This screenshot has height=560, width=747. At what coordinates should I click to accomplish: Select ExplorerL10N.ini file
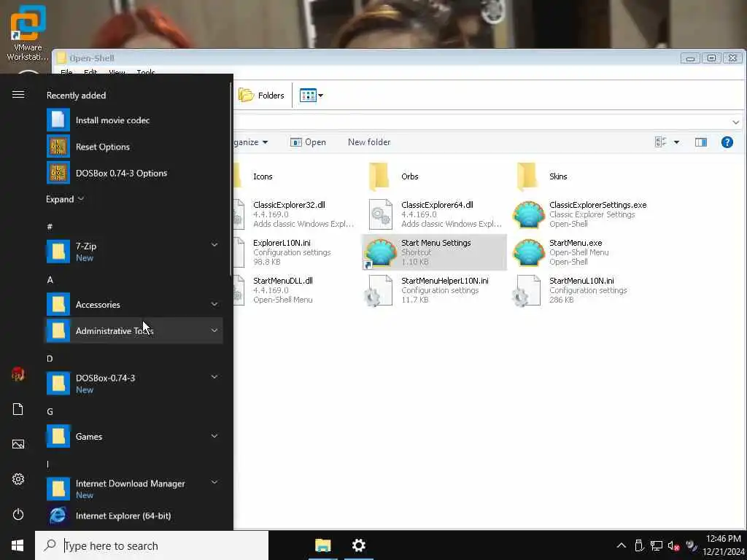point(295,252)
